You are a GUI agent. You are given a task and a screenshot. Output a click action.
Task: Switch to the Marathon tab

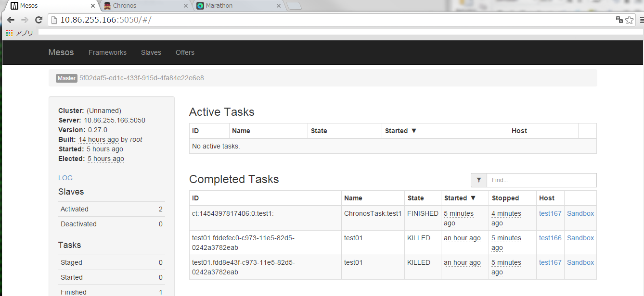[236, 6]
